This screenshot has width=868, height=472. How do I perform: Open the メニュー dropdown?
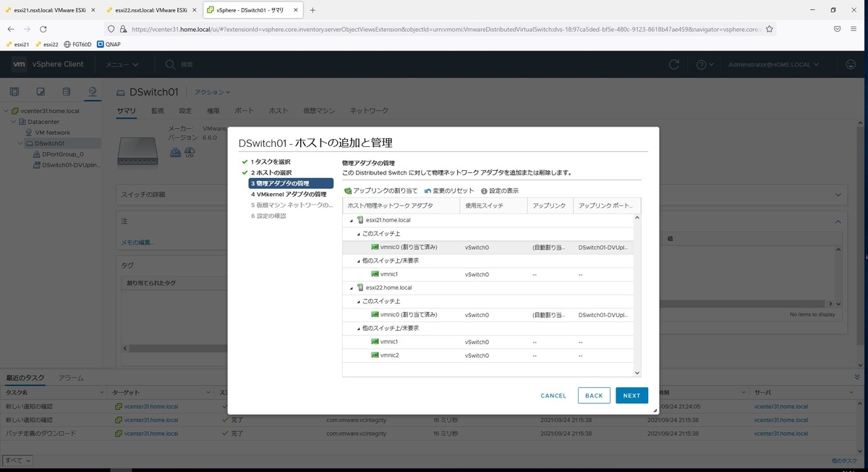tap(122, 64)
